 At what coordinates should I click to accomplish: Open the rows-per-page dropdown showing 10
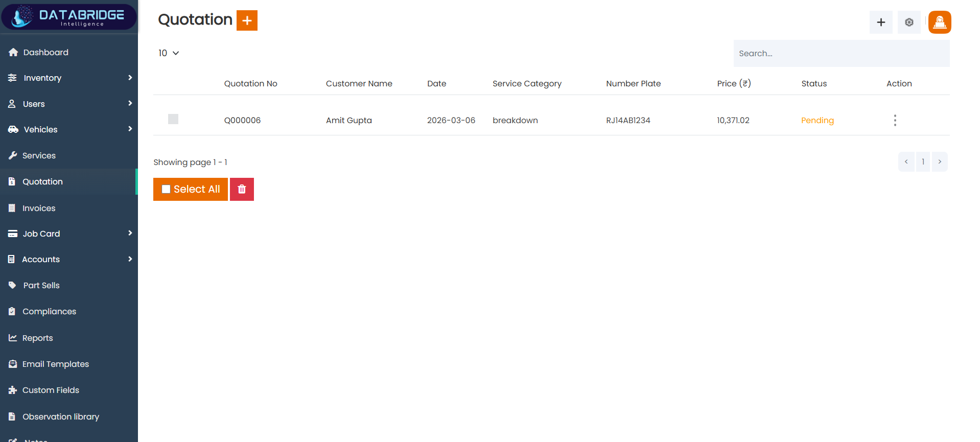169,53
